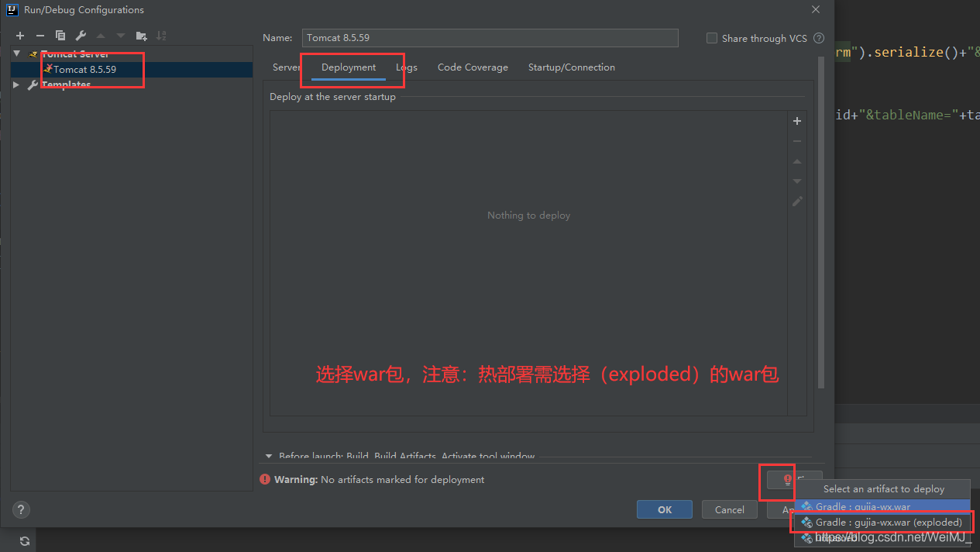Switch to the Deployment tab

348,67
